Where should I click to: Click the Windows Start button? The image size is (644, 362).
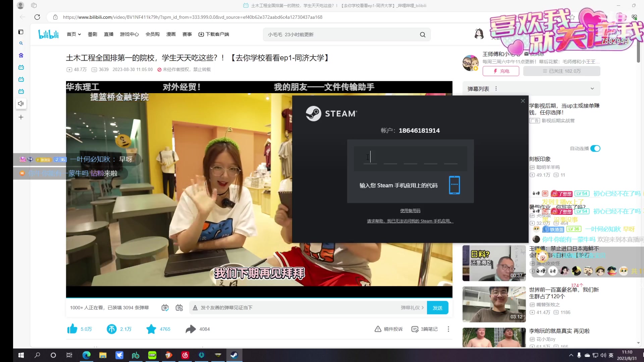[x=21, y=355]
